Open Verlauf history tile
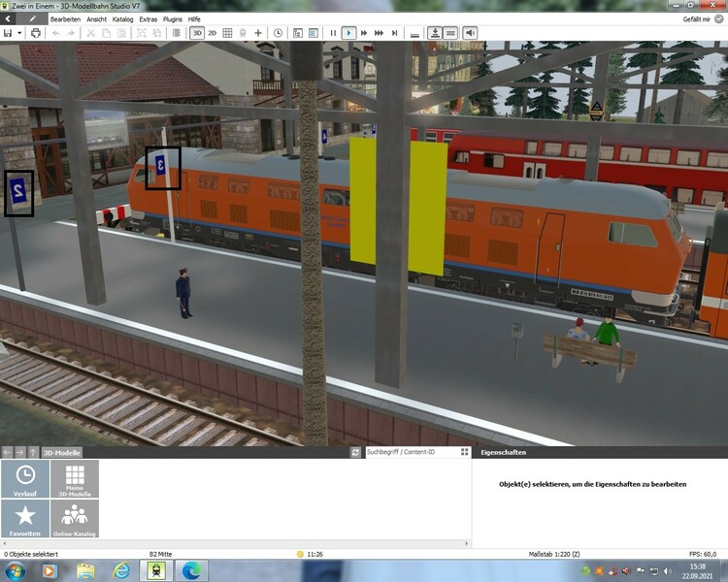Viewport: 728px width, 582px height. 25,479
